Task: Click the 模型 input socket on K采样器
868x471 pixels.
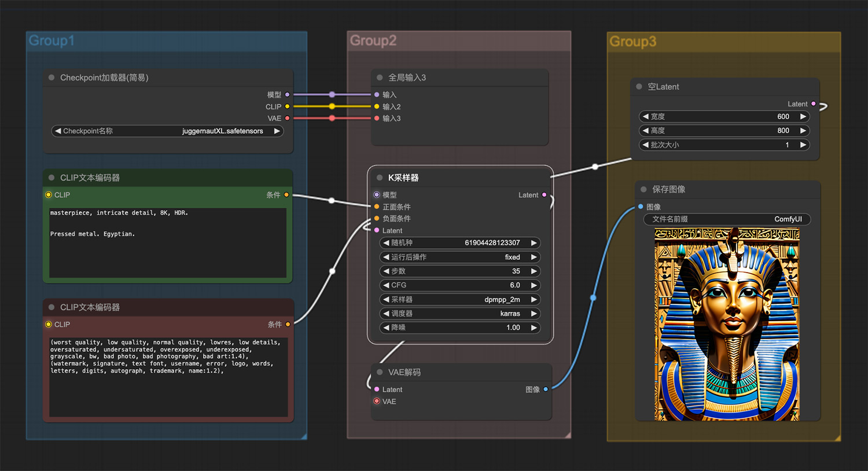Action: click(377, 195)
